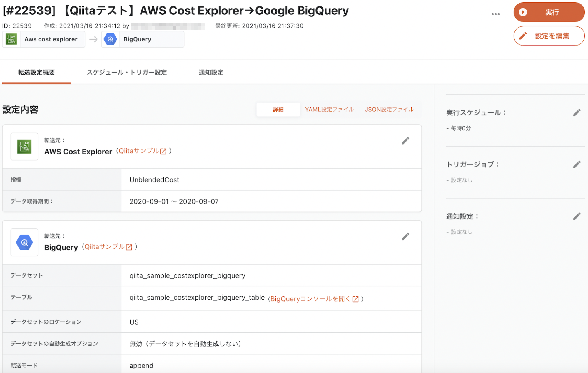Click the Aws cost explorer green icon at top
Screen dimensions: 588x373
tap(11, 39)
